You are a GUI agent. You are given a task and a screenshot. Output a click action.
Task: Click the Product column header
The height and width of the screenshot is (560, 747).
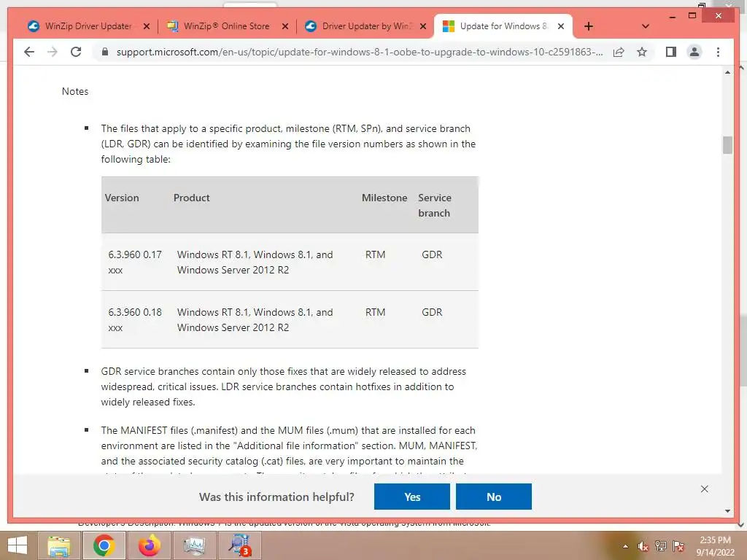tap(192, 198)
